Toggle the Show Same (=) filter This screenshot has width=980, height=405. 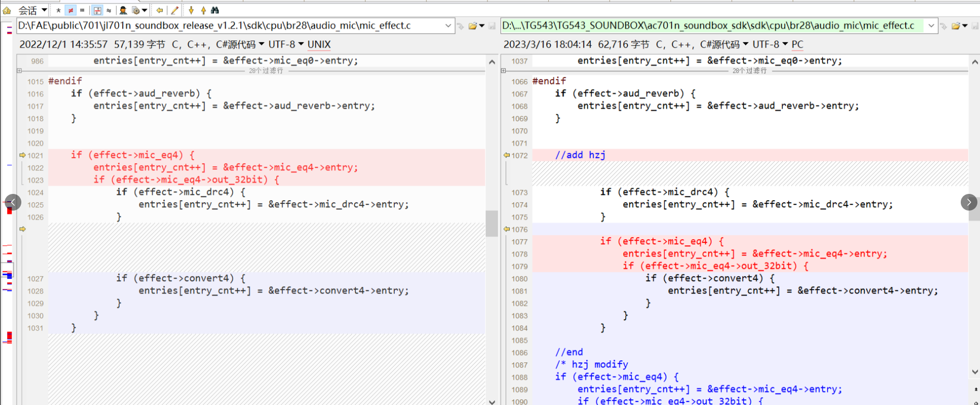82,10
